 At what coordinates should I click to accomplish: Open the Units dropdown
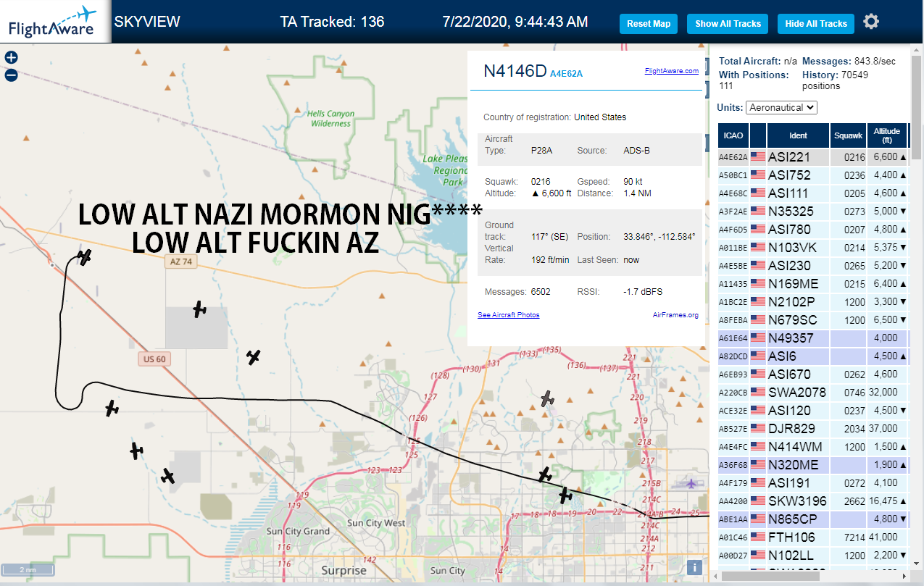coord(781,107)
